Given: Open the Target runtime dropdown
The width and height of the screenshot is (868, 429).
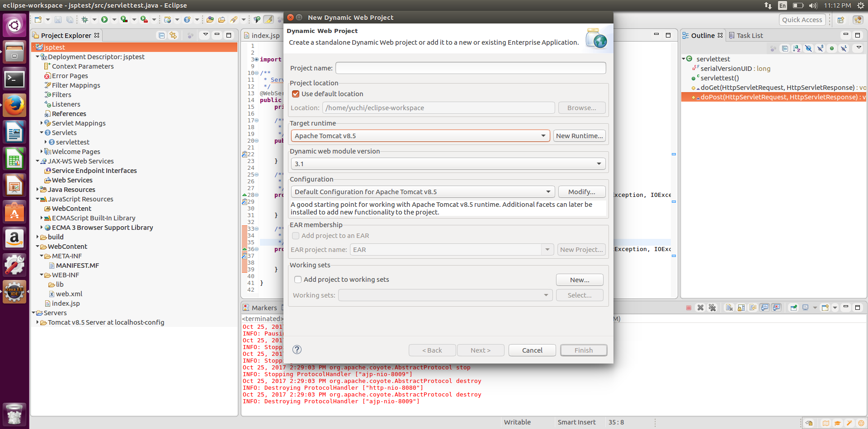Looking at the screenshot, I should click(x=420, y=136).
